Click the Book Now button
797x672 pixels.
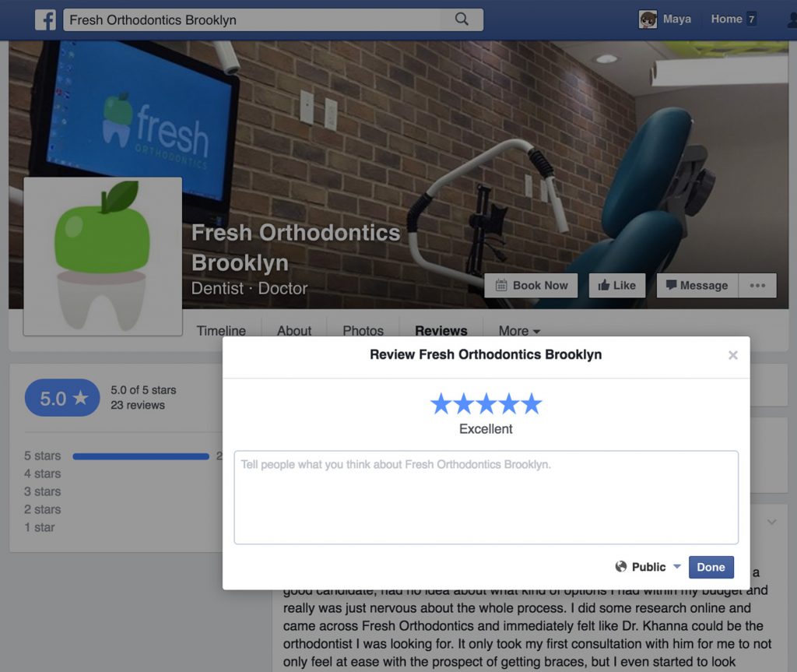point(531,285)
